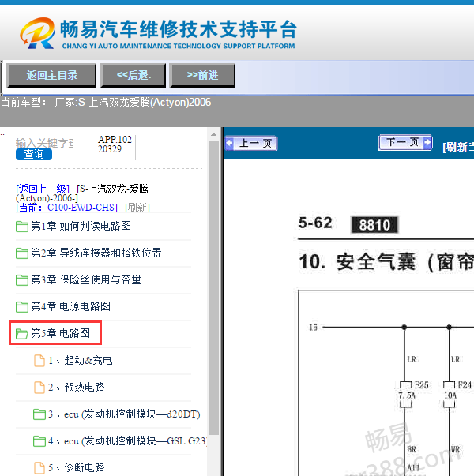474x476 pixels.
Task: Click the keyword search input field
Action: 45,143
